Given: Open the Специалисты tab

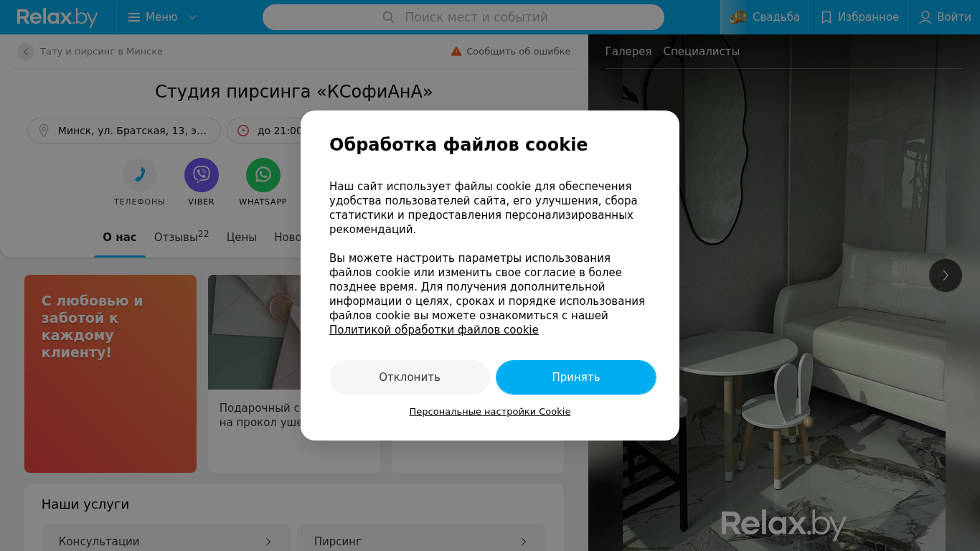Looking at the screenshot, I should [701, 52].
